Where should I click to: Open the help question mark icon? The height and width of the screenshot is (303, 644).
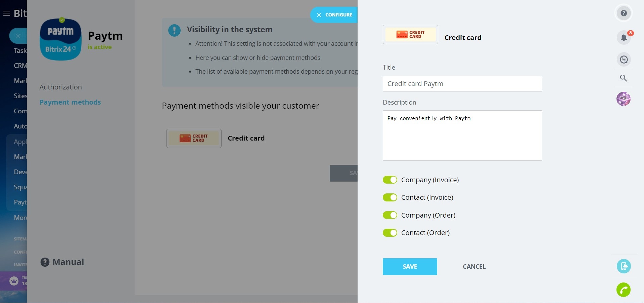[624, 13]
